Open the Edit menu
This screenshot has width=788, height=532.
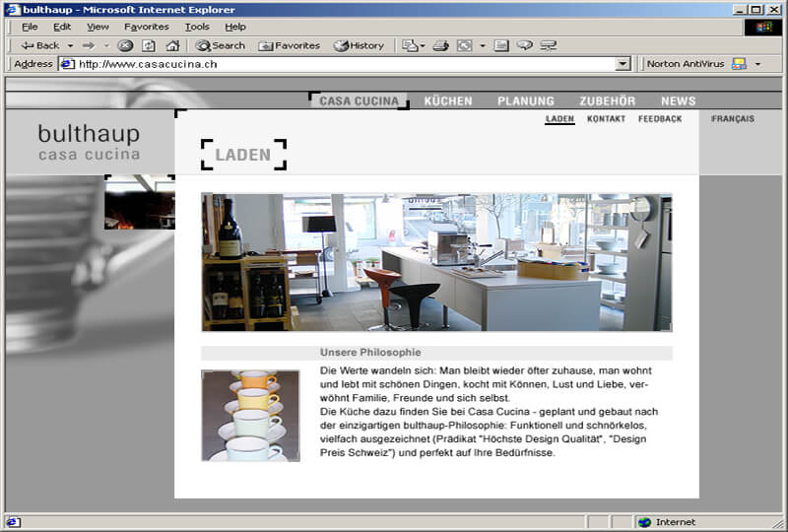[62, 27]
